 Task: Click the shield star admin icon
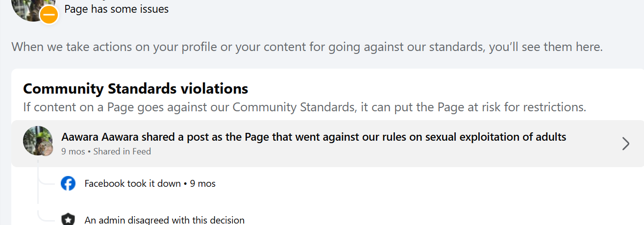coord(68,220)
